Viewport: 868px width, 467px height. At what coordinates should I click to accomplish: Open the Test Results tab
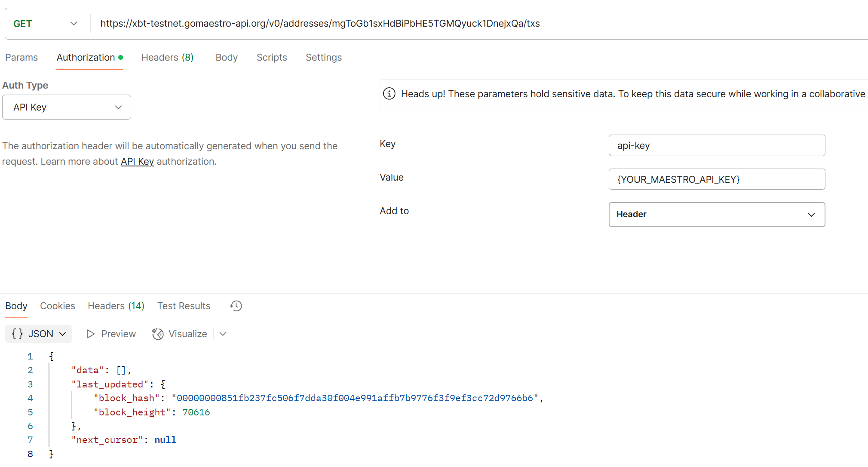coord(184,306)
